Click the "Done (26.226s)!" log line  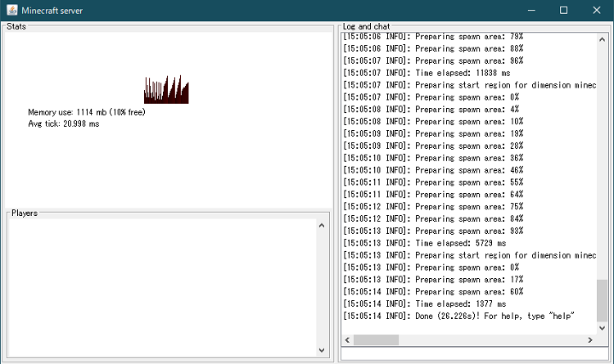coord(459,317)
